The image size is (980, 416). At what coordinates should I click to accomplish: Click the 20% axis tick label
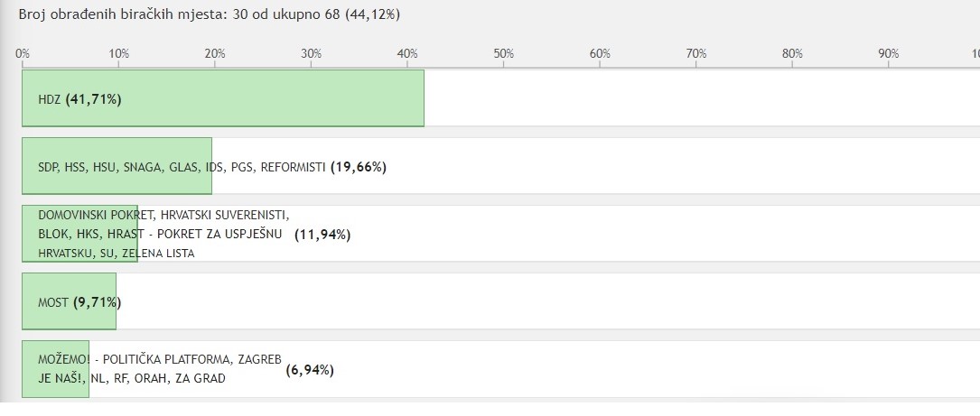[215, 54]
